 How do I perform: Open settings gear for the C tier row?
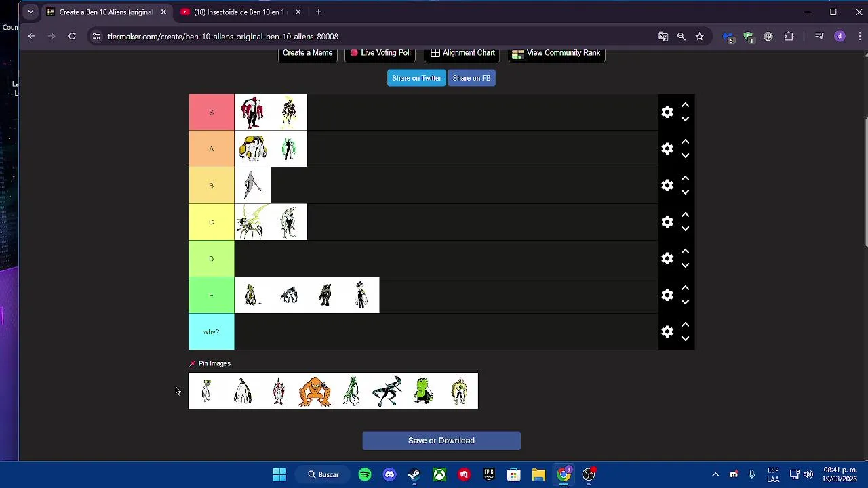[x=667, y=222]
